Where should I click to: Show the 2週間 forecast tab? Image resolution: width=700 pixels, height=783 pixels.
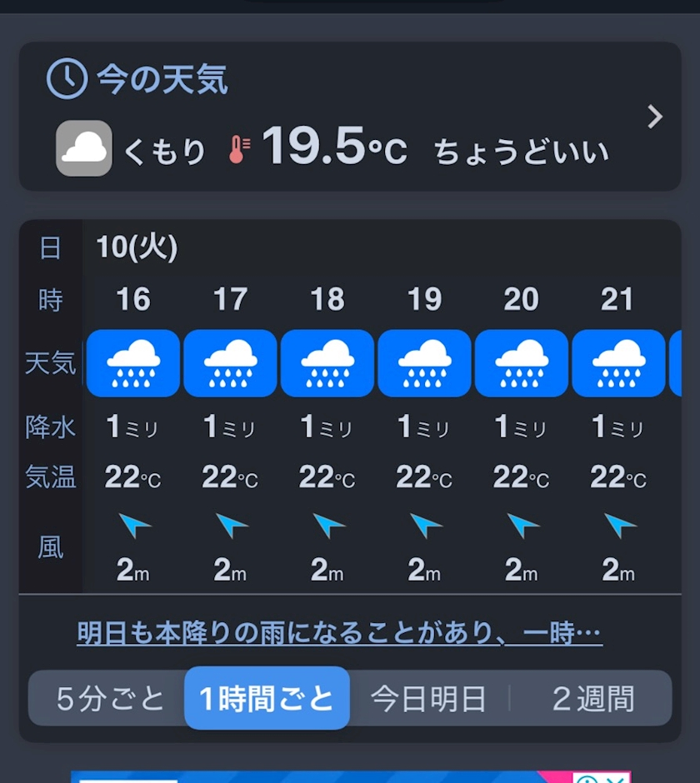pyautogui.click(x=592, y=699)
